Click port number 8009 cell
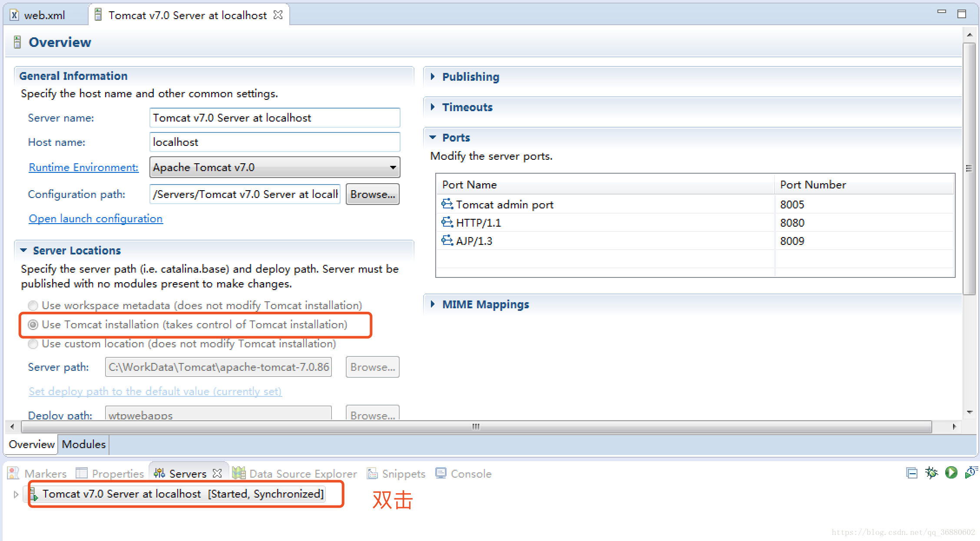Image resolution: width=980 pixels, height=541 pixels. [x=864, y=241]
